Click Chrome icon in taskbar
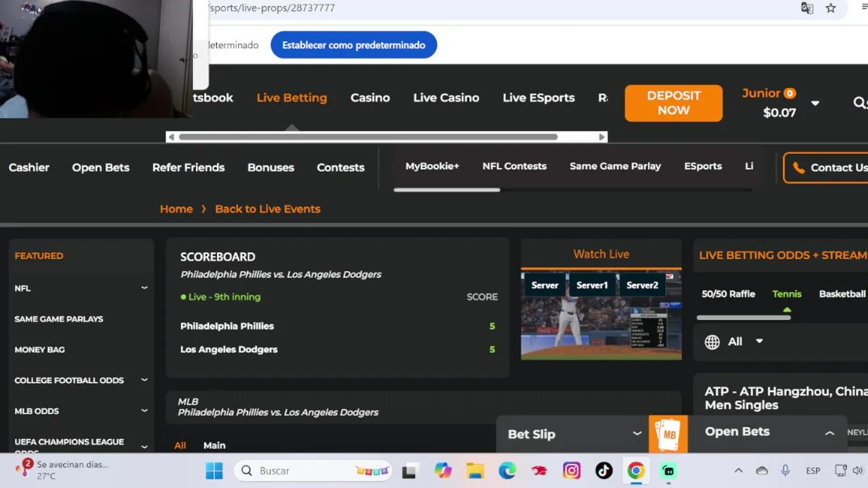868x488 pixels. point(636,470)
